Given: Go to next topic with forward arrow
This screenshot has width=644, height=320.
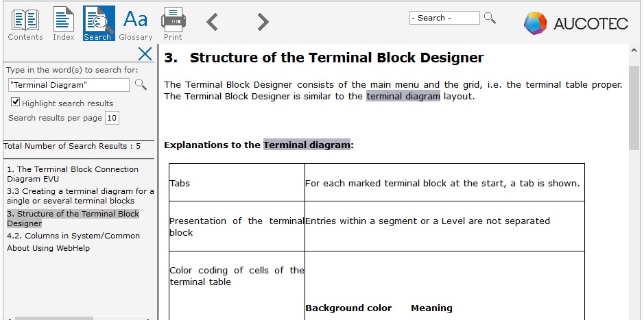Looking at the screenshot, I should coord(263,22).
